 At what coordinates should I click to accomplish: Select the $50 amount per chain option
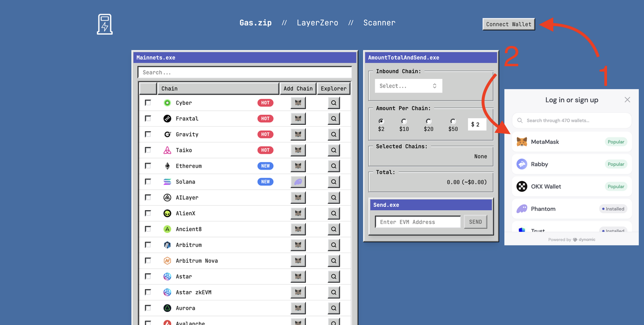[453, 121]
